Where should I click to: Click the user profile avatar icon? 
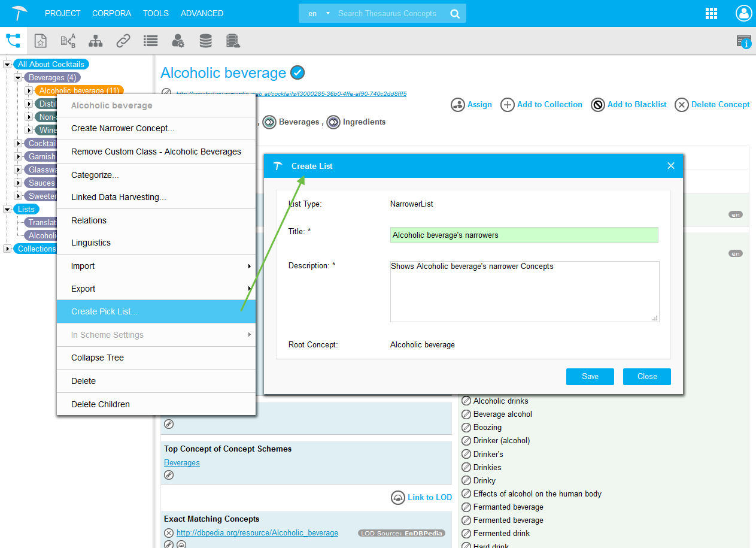pyautogui.click(x=743, y=14)
